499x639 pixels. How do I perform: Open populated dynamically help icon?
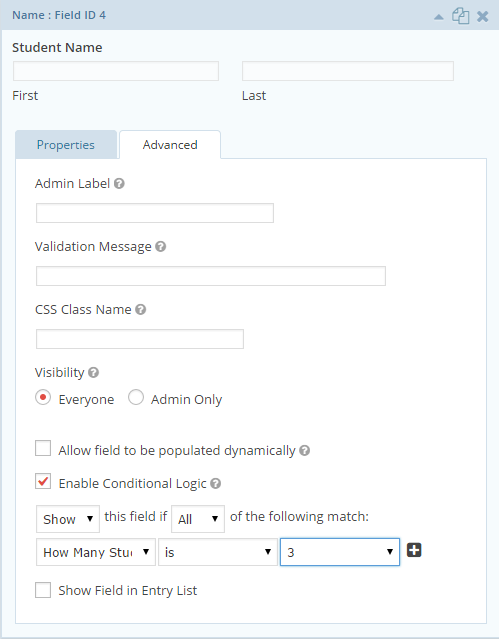click(305, 450)
